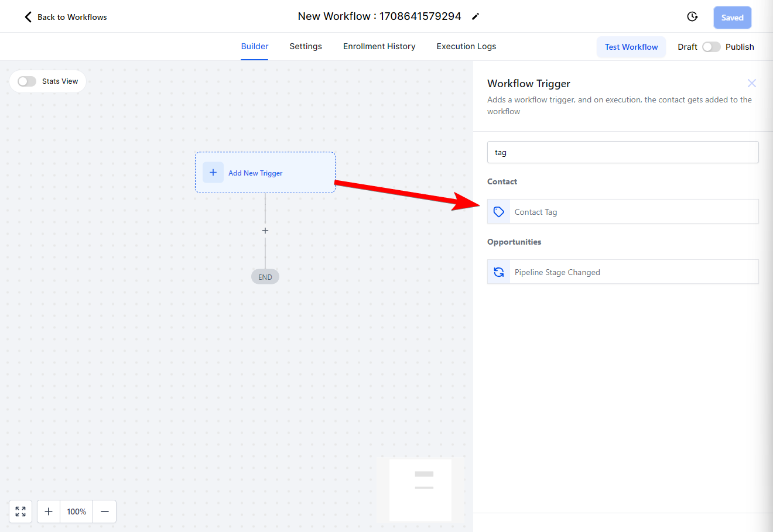
Task: Click the Stats View label
Action: [60, 81]
